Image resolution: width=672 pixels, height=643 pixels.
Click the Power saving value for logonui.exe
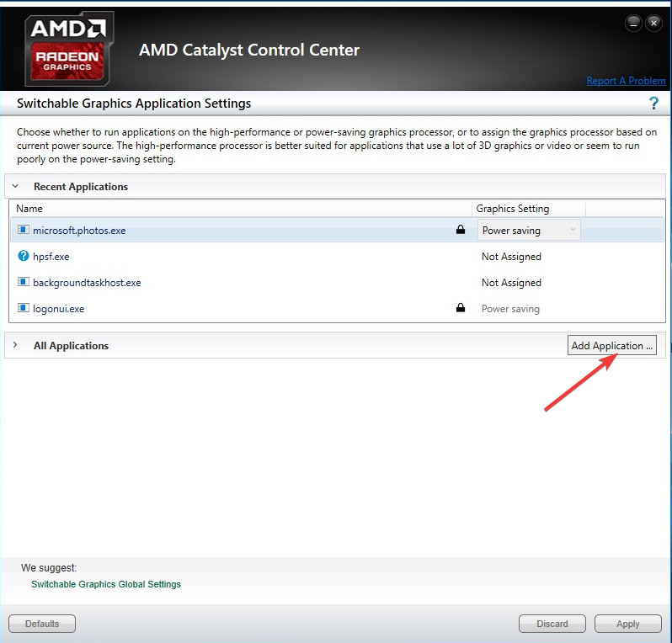(x=510, y=309)
